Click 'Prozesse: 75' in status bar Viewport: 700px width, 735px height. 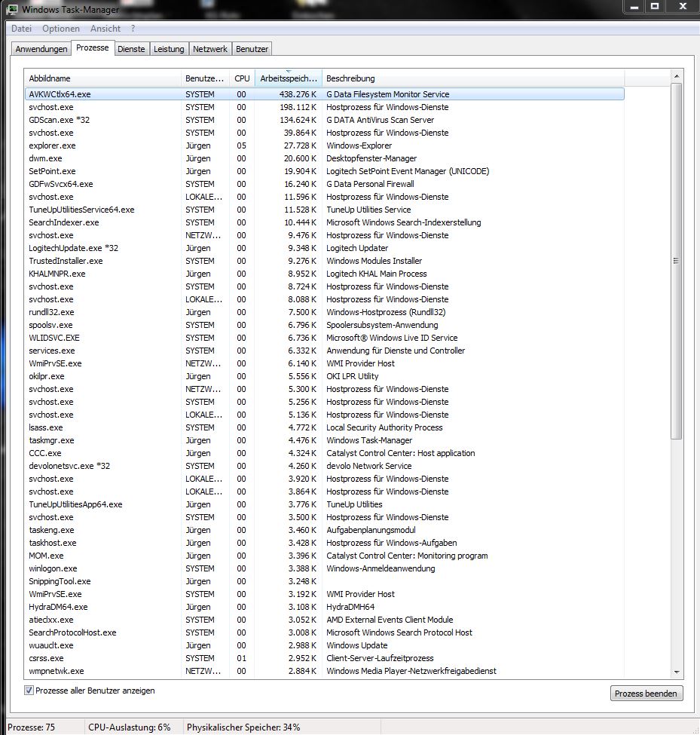point(32,727)
